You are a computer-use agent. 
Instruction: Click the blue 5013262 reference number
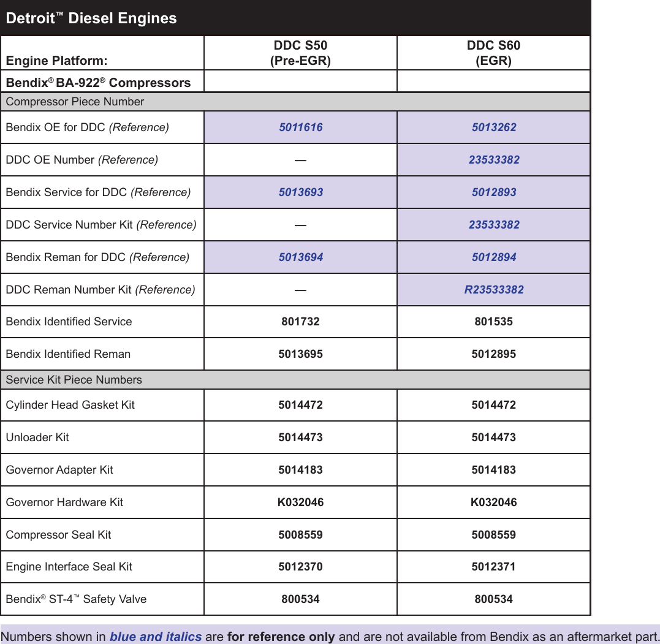(493, 127)
